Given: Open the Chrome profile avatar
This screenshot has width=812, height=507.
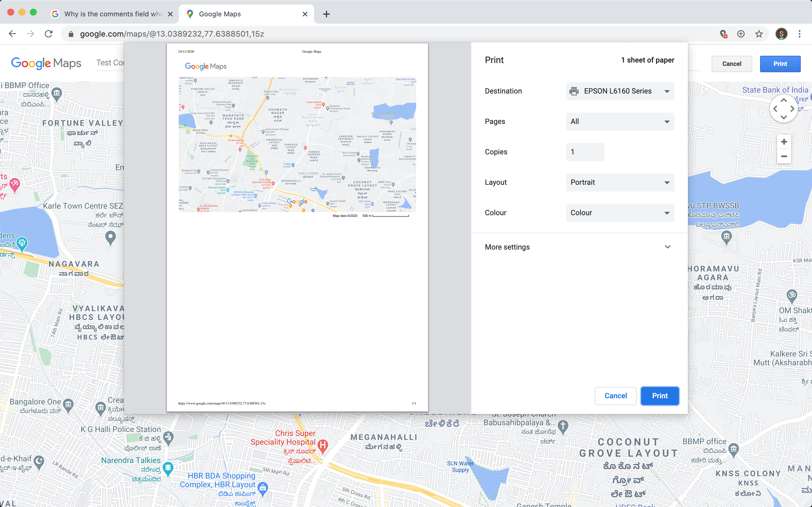Looking at the screenshot, I should [782, 34].
